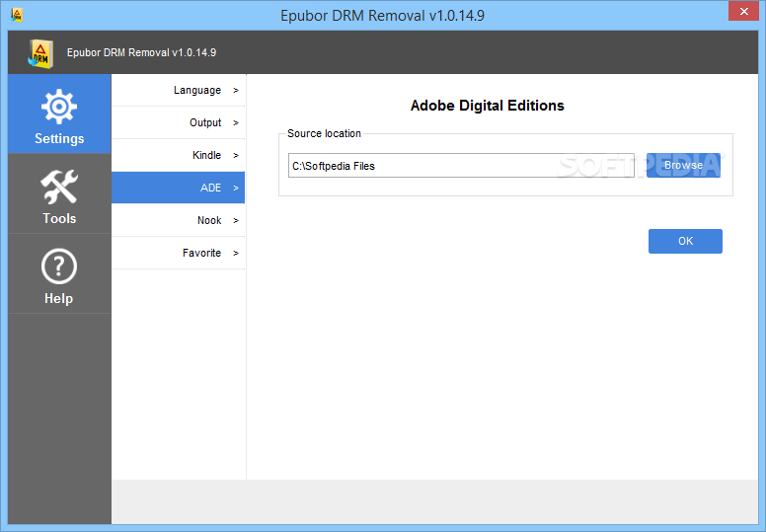766x532 pixels.
Task: Click the Source location path field
Action: (x=461, y=166)
